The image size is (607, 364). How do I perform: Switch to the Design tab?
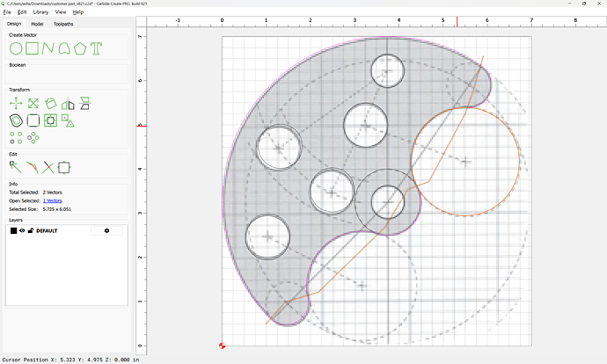tap(14, 24)
